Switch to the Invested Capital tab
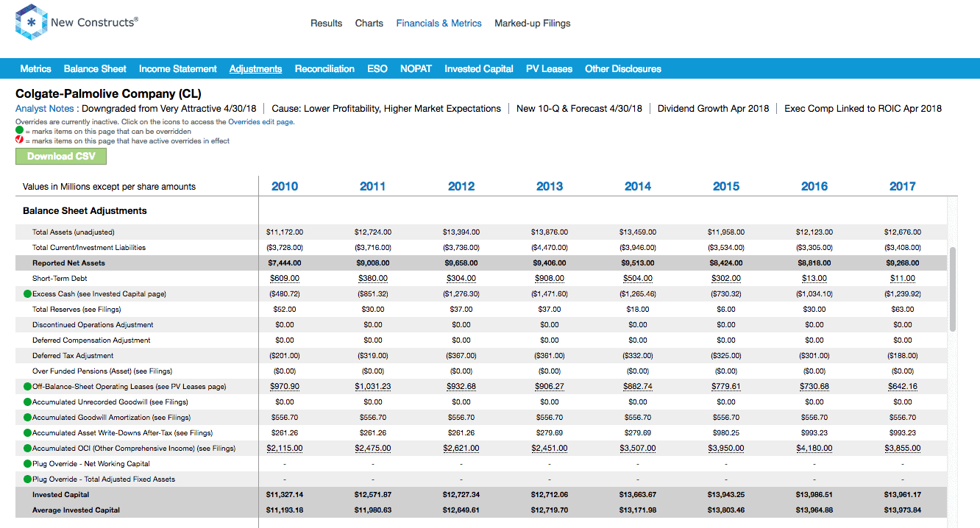Image resolution: width=980 pixels, height=528 pixels. [x=479, y=69]
